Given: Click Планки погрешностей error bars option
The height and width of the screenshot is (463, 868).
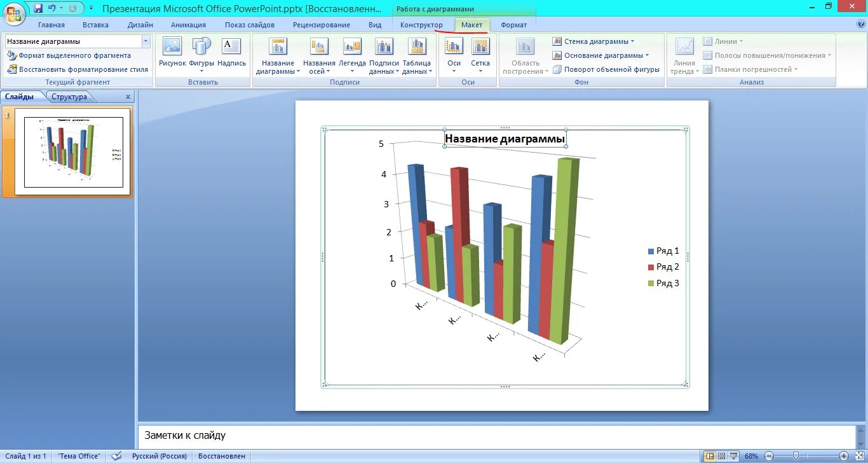Looking at the screenshot, I should coord(750,69).
